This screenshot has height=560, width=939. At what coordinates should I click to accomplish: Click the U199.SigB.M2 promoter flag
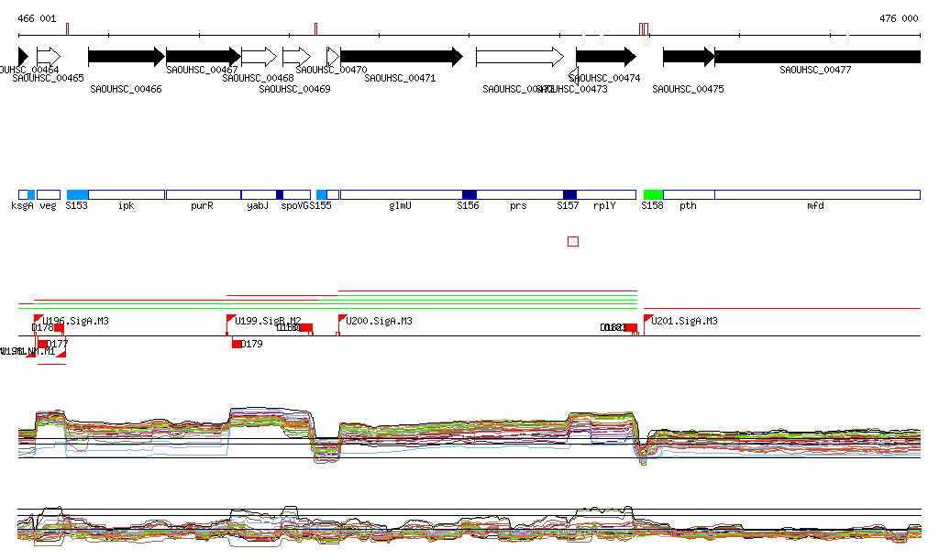[230, 320]
